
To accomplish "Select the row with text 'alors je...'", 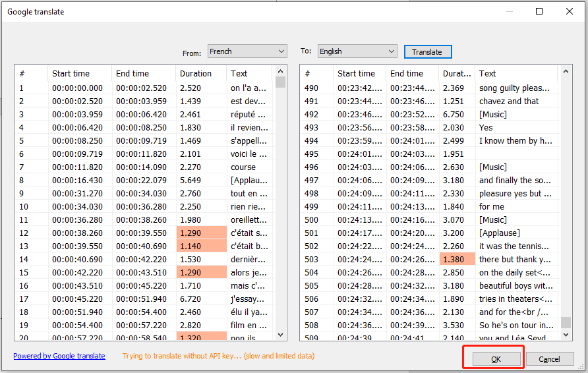I will 144,273.
